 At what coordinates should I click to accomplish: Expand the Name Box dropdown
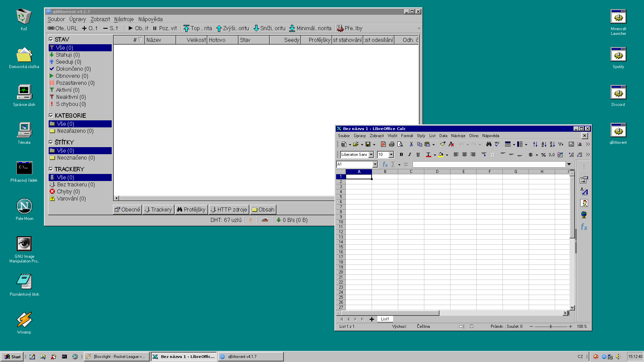(x=375, y=165)
